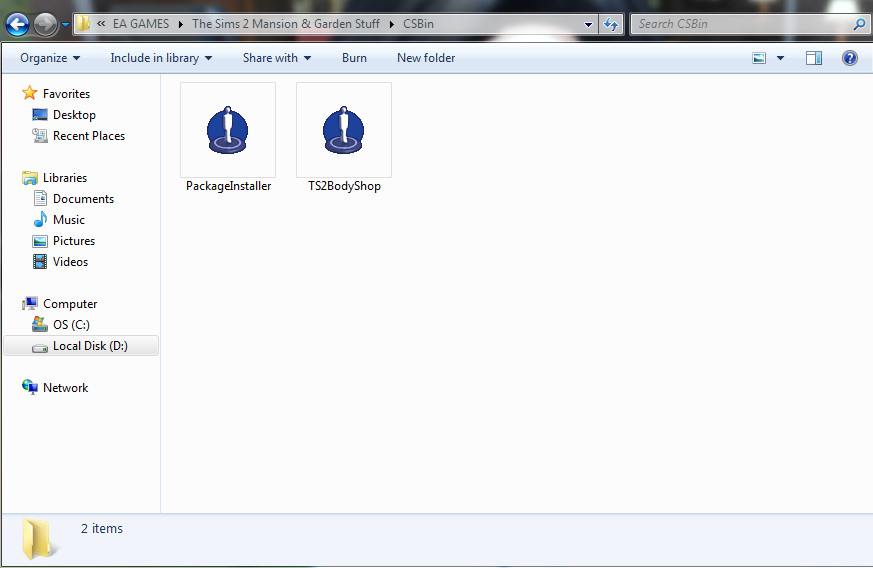The image size is (873, 568).
Task: Open Desktop in Favorites
Action: click(x=74, y=115)
